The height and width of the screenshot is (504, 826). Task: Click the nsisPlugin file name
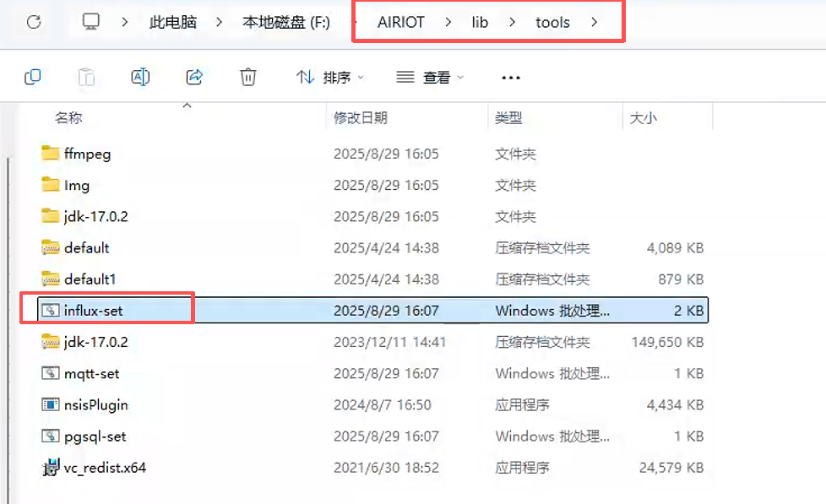click(x=96, y=405)
